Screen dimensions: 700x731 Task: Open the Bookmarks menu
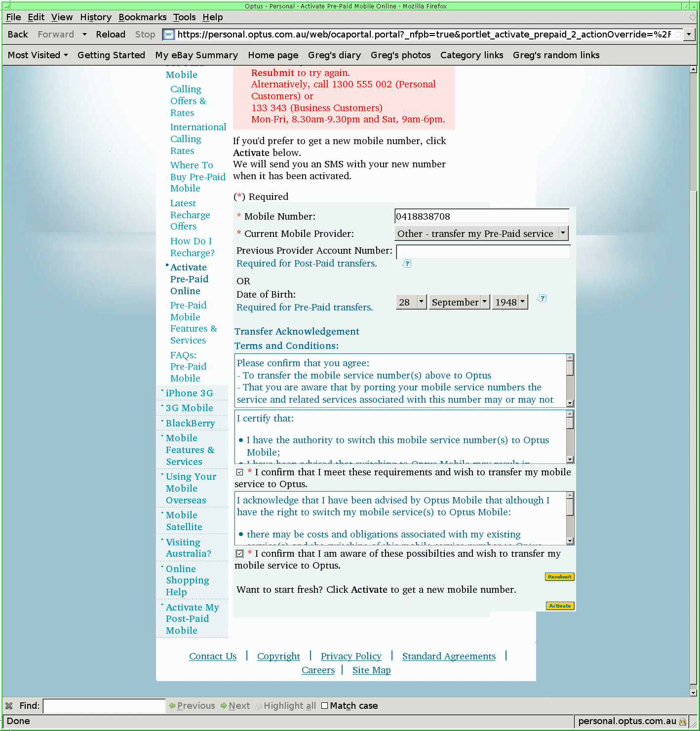coord(142,17)
